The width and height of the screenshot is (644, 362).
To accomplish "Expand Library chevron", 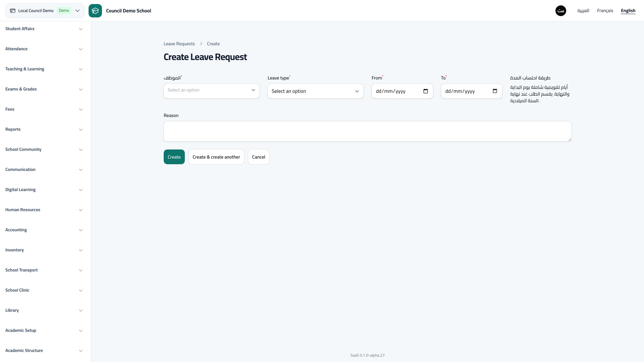I will click(81, 311).
